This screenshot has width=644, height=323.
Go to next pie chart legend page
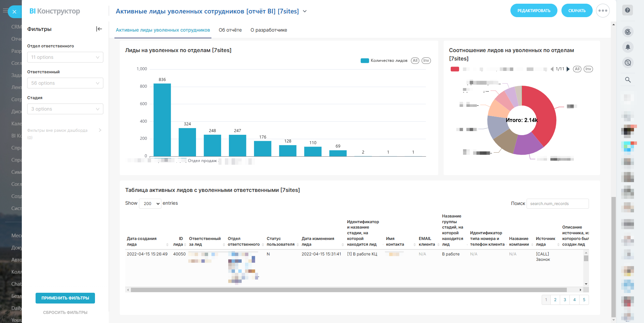click(x=568, y=69)
